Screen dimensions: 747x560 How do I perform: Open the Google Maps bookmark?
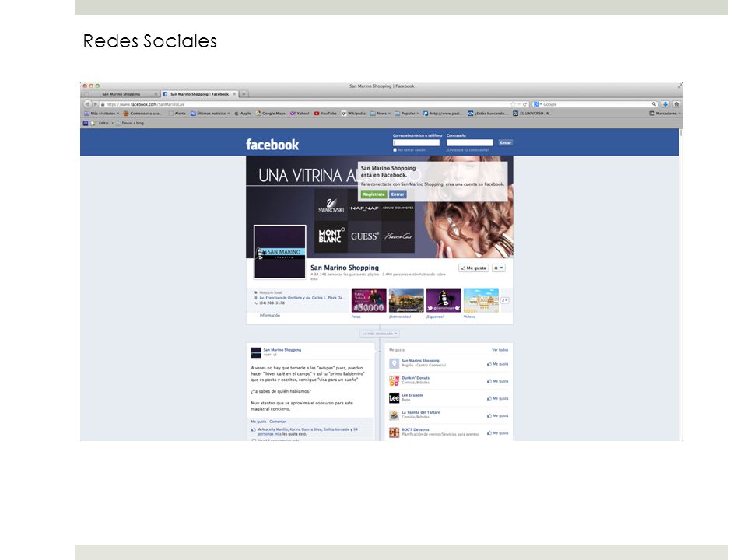point(271,114)
